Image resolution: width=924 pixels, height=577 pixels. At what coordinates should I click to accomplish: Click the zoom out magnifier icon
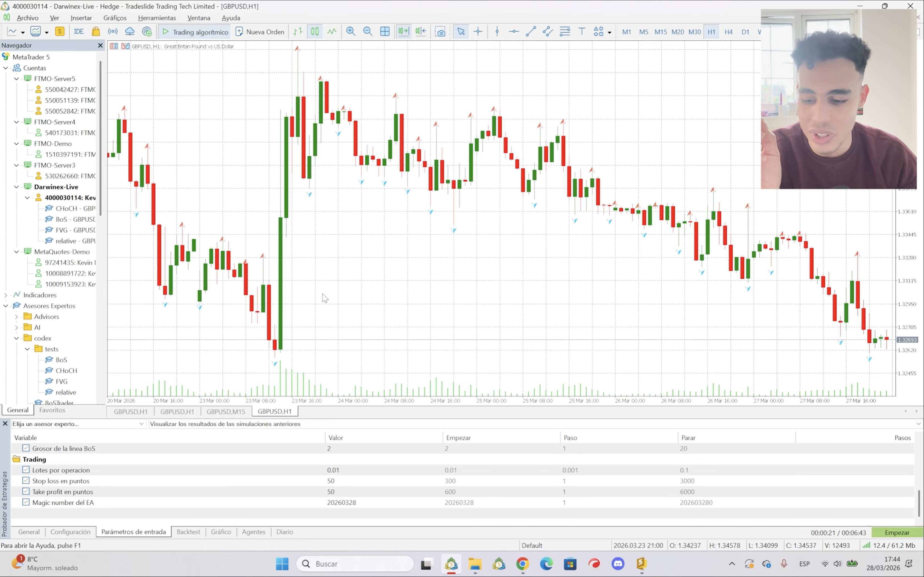(367, 32)
